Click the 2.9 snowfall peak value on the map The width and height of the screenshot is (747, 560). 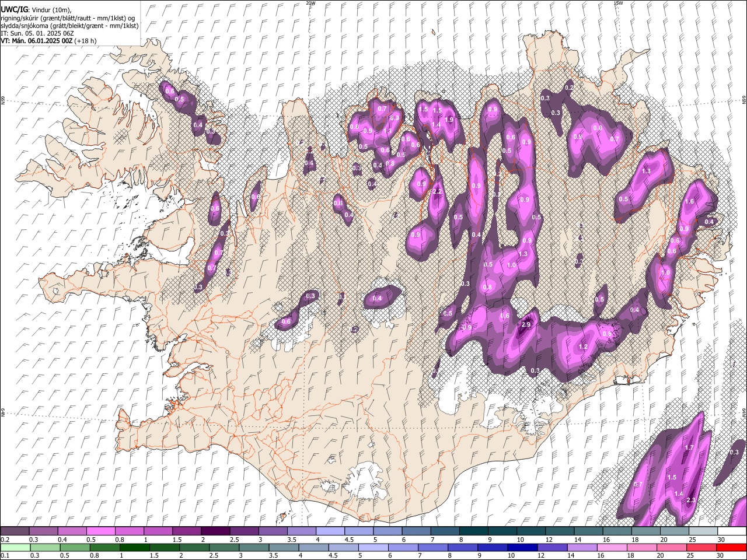(x=526, y=325)
